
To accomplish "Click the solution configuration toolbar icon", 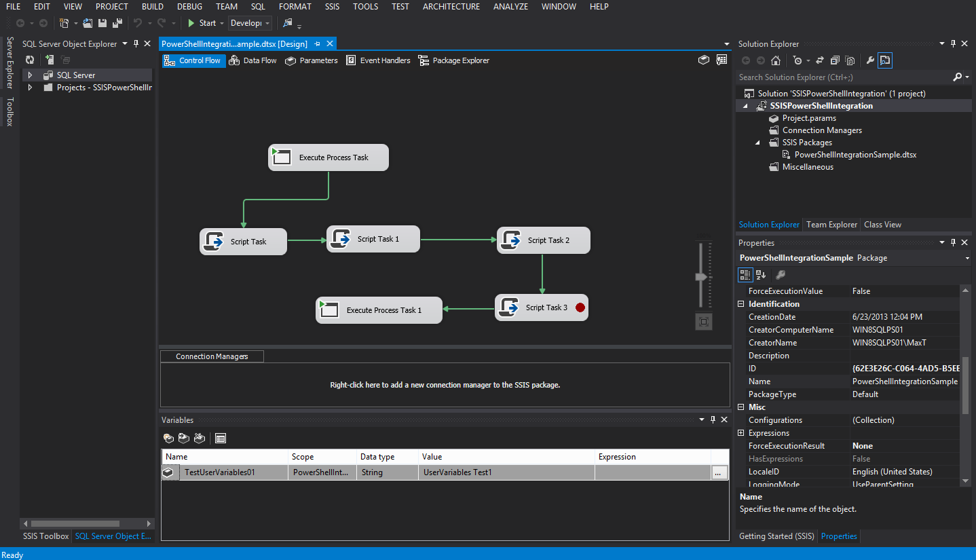I will [288, 23].
